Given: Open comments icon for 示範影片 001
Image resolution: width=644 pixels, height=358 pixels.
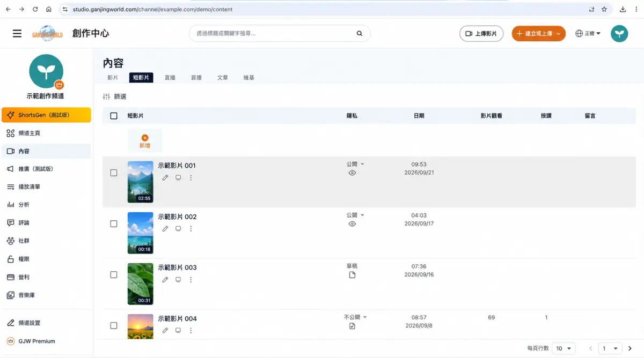Looking at the screenshot, I should tap(178, 177).
